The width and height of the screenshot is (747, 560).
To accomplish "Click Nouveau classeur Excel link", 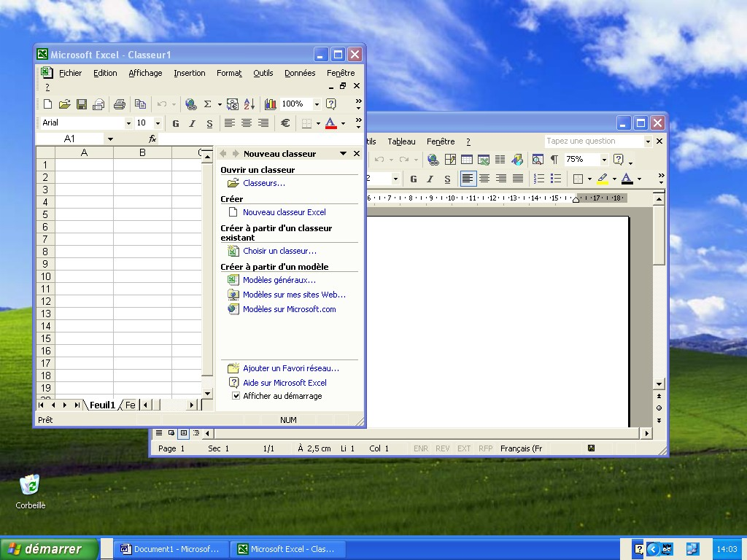I will pyautogui.click(x=285, y=212).
